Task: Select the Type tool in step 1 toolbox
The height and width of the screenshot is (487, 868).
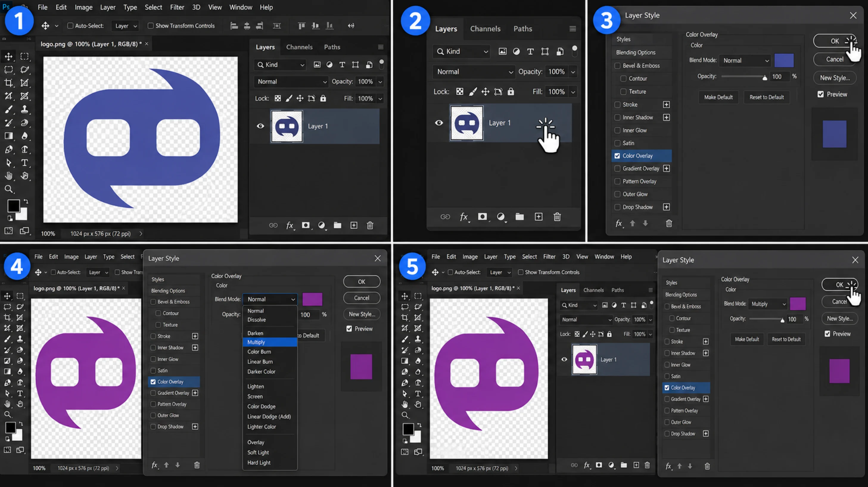Action: pos(24,162)
